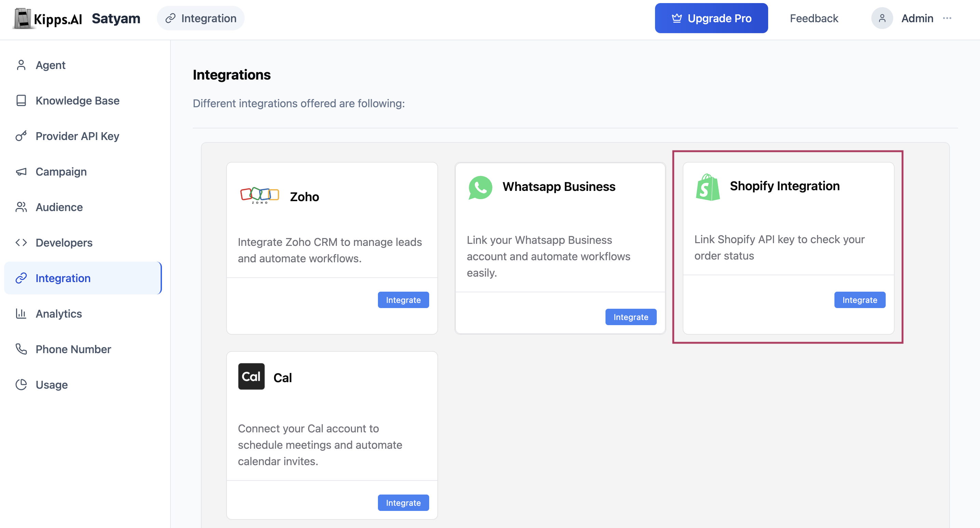Open the Agent menu item
The image size is (980, 528).
tap(83, 65)
